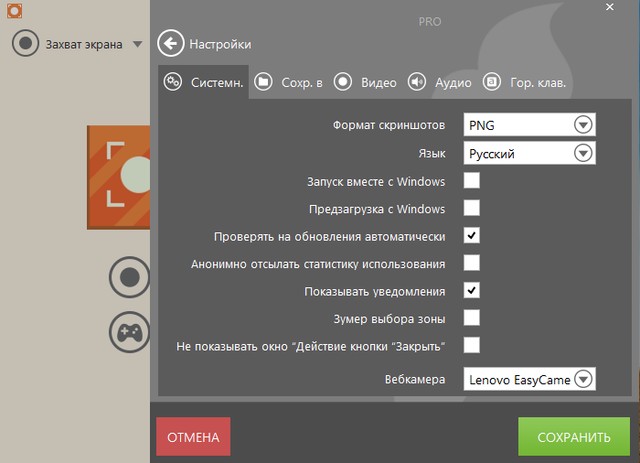Click the record circle icon on left panel
Screen dimensions: 640x463
(129, 276)
